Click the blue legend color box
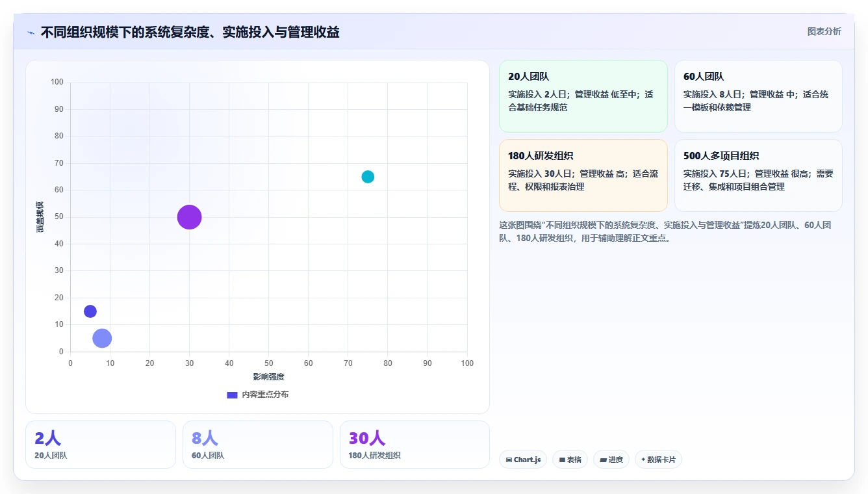This screenshot has height=494, width=868. pyautogui.click(x=232, y=395)
